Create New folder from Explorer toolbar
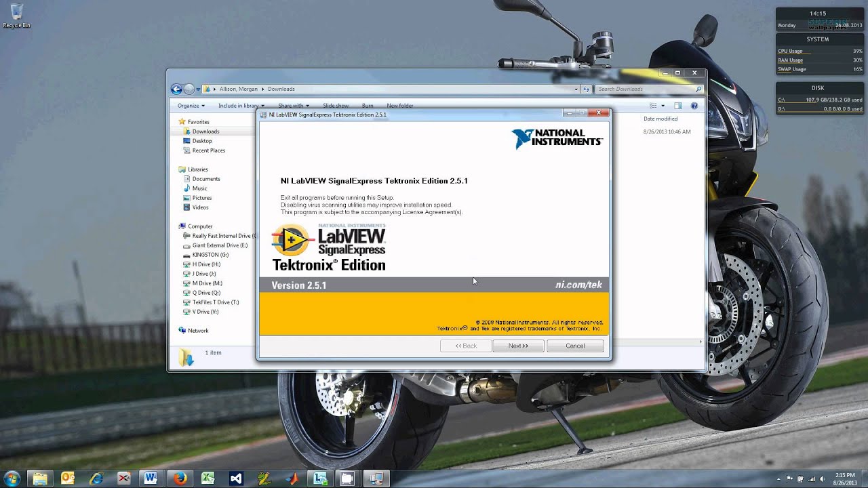The width and height of the screenshot is (868, 488). (x=400, y=106)
